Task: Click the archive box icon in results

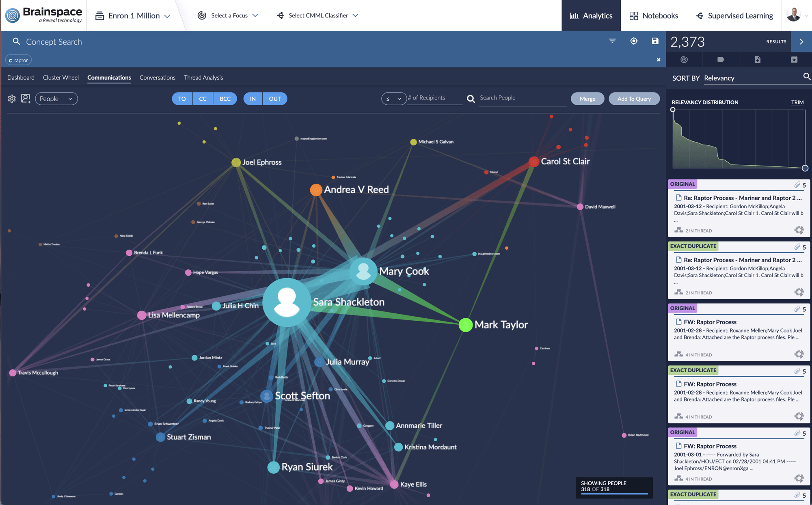Action: [x=794, y=60]
